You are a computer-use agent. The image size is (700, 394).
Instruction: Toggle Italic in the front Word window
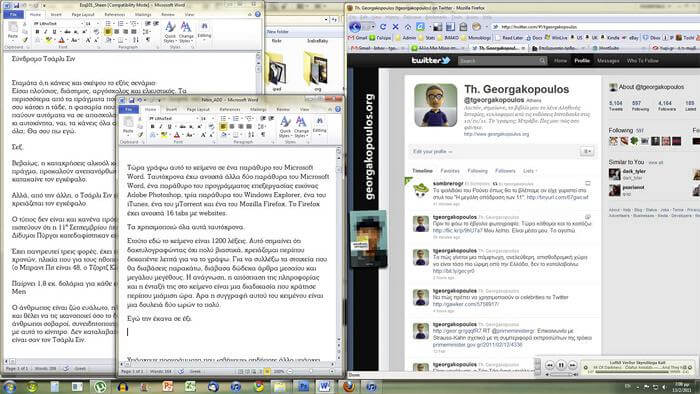[x=161, y=127]
